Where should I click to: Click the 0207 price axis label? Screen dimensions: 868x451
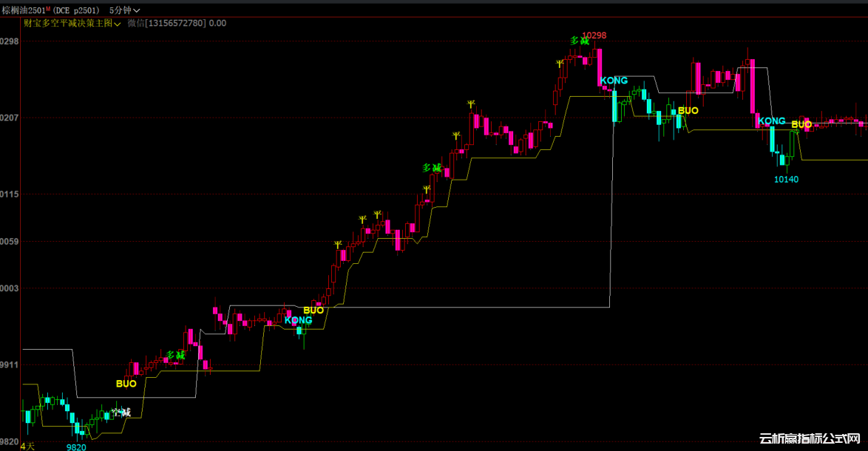coord(10,118)
